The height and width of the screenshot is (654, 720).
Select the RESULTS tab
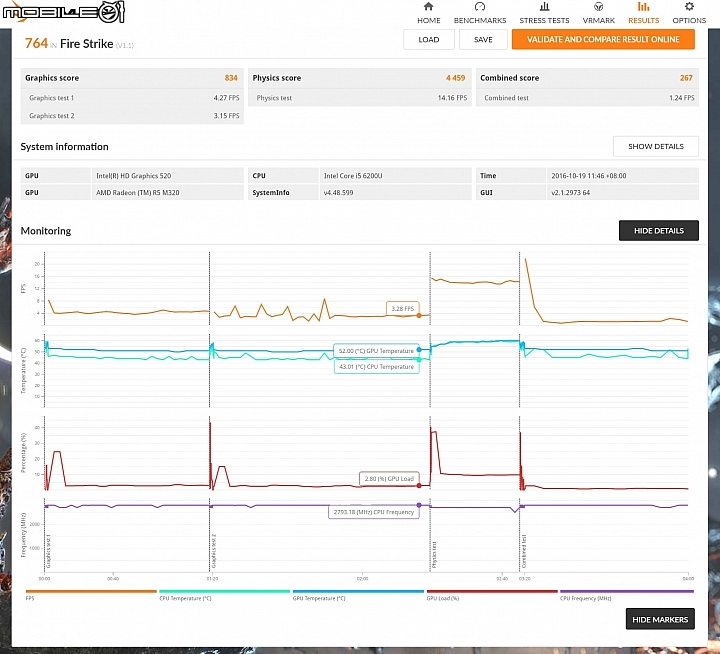point(643,20)
